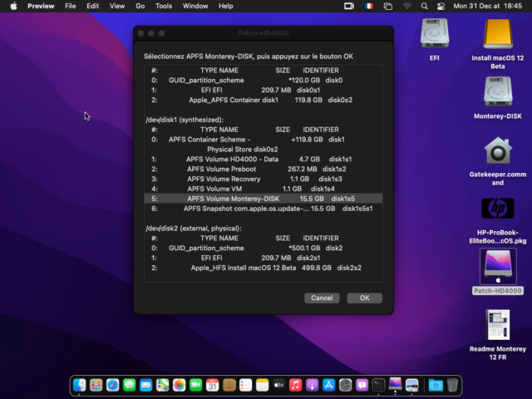
Task: Open Spotlight search in the menu bar
Action: click(x=424, y=6)
